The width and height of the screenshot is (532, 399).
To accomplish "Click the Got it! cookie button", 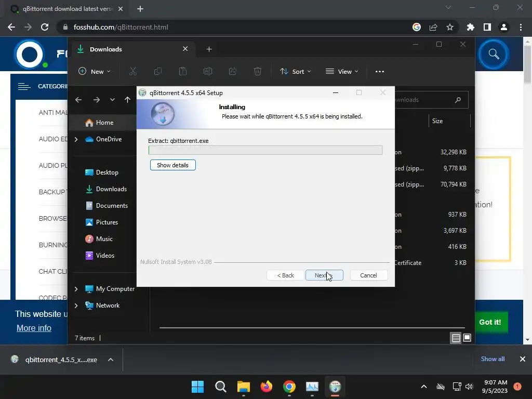I will pos(490,322).
